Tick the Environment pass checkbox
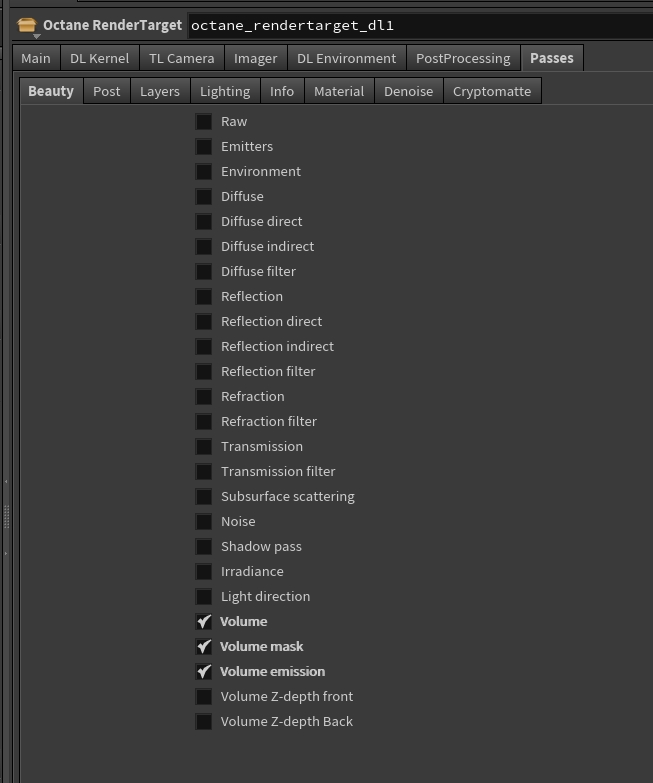The image size is (653, 783). (204, 172)
